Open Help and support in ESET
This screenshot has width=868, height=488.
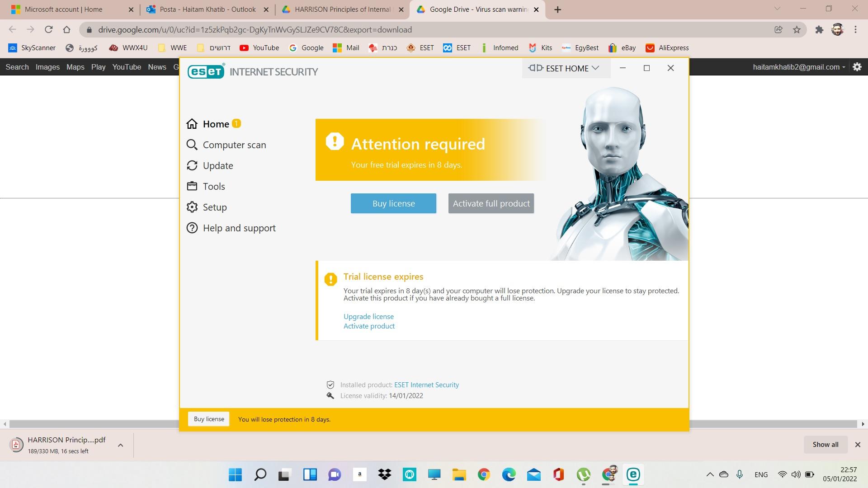231,228
